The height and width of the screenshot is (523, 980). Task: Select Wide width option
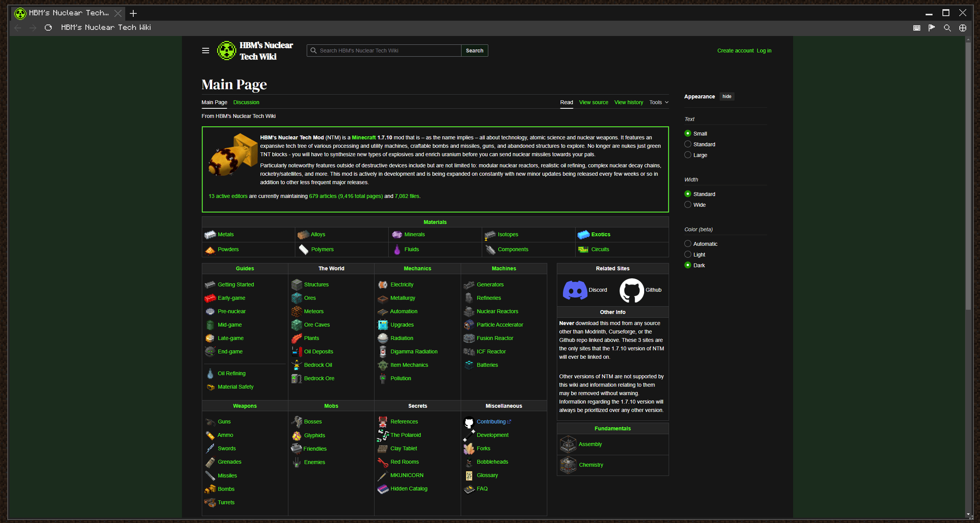688,204
